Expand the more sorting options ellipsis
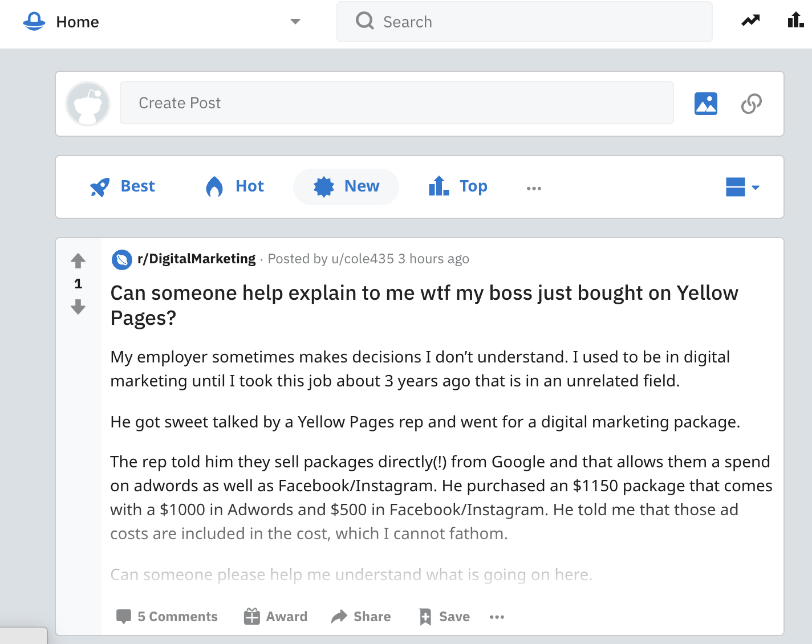812x644 pixels. coord(534,187)
